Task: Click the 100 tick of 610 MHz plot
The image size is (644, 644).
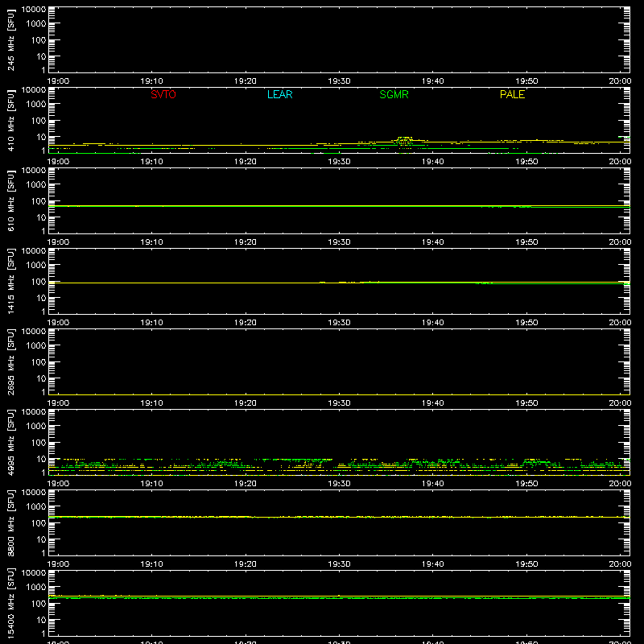Action: pos(39,200)
